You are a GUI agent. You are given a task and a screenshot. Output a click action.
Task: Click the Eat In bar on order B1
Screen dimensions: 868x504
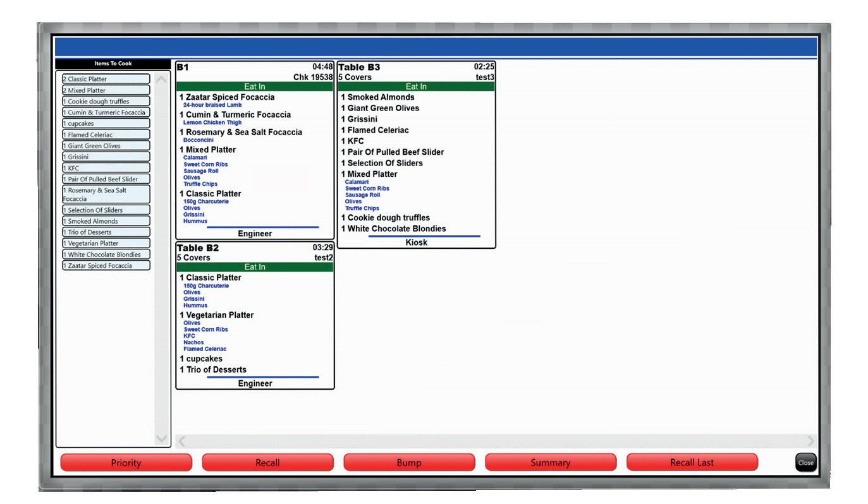tap(255, 87)
